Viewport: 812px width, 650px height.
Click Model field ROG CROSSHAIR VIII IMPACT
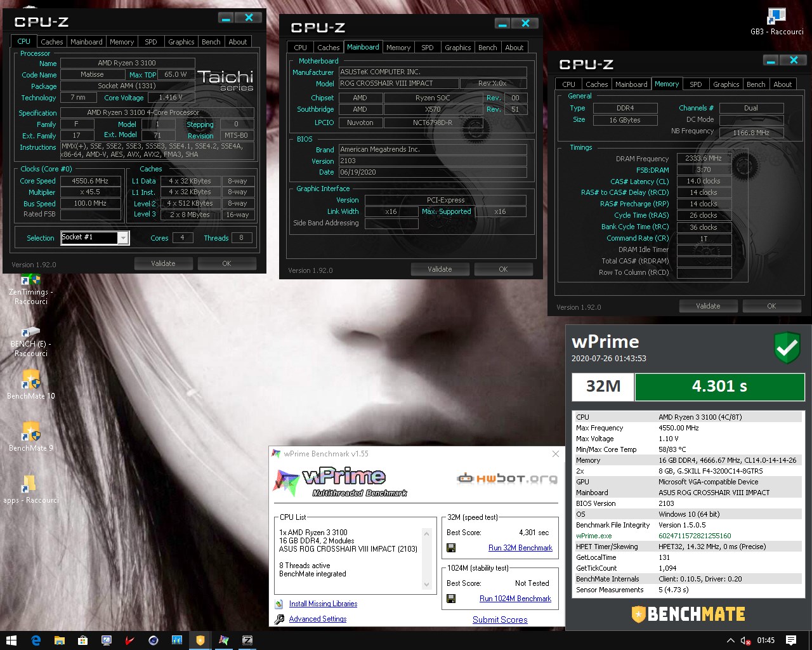[398, 83]
